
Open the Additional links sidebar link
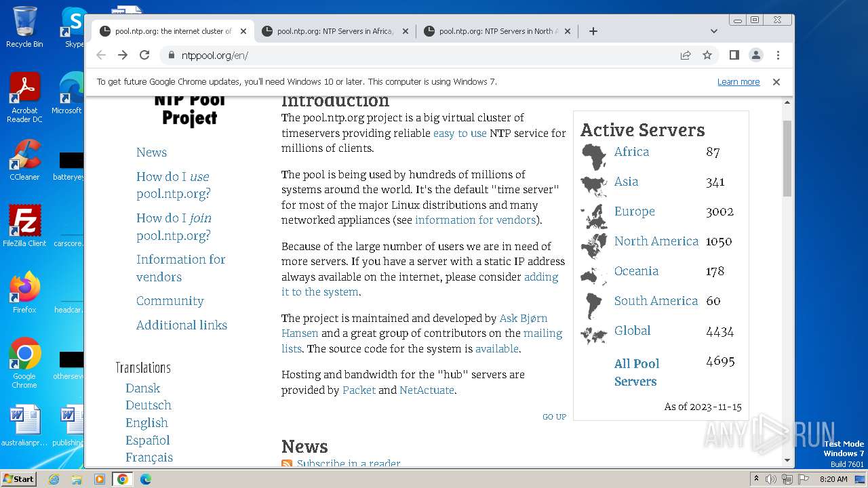181,325
